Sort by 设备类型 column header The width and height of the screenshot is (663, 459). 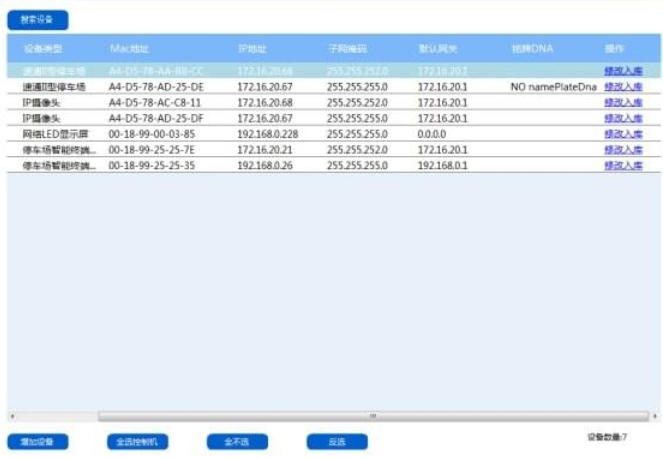click(x=43, y=49)
